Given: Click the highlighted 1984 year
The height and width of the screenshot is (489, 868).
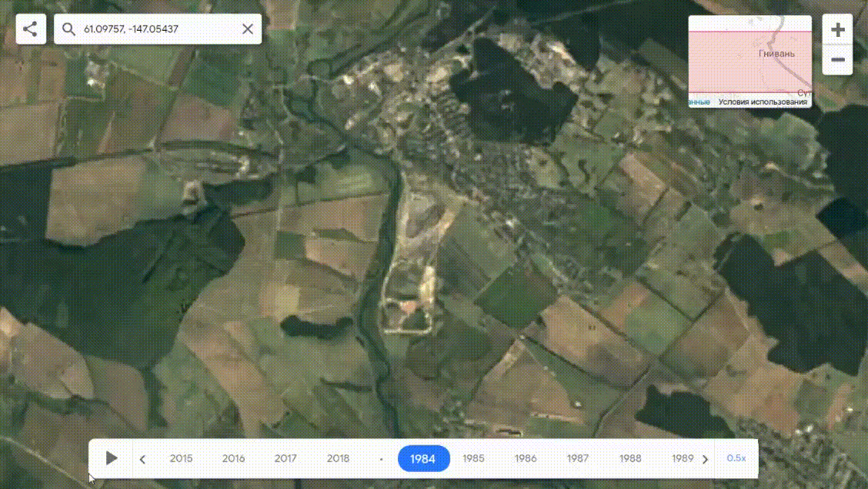Looking at the screenshot, I should point(422,459).
